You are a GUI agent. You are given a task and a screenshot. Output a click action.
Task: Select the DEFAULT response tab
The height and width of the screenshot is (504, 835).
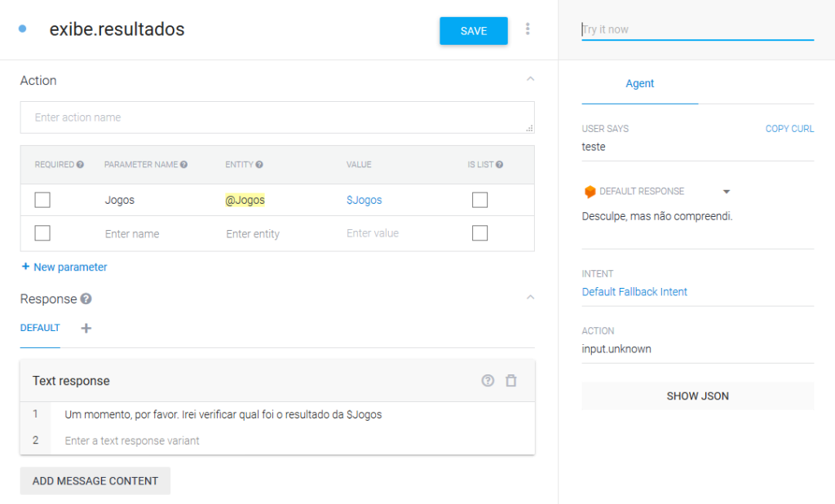click(40, 329)
